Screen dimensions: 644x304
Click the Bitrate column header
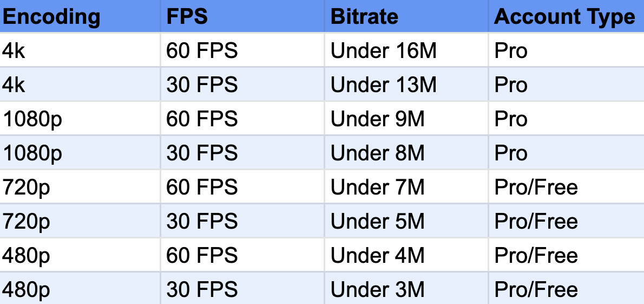point(406,16)
